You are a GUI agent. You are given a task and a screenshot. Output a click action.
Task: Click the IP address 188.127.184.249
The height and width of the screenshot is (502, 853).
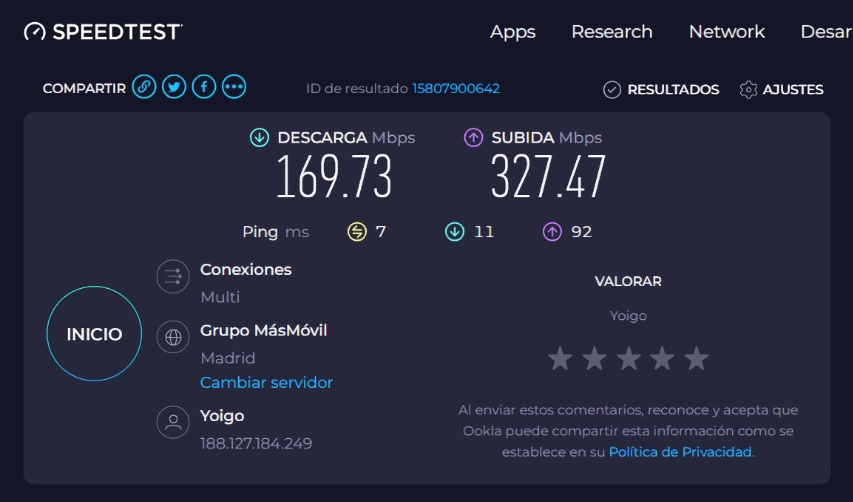pyautogui.click(x=256, y=443)
